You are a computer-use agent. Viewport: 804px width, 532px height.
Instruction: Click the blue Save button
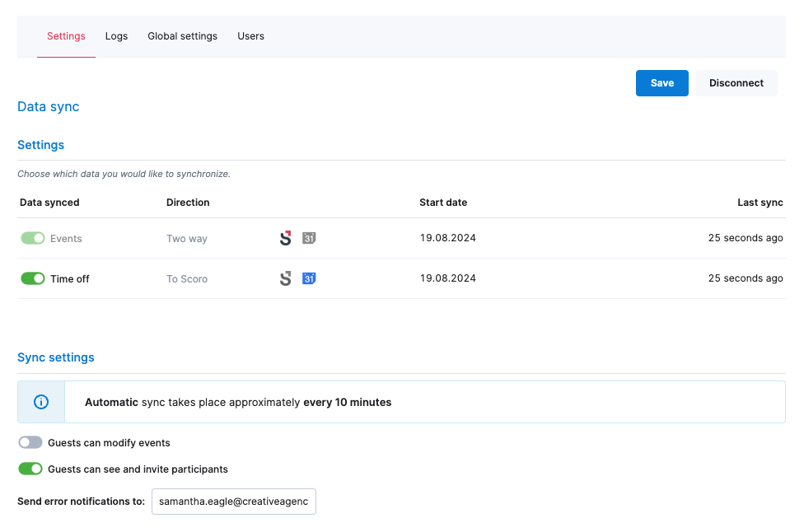(x=662, y=83)
